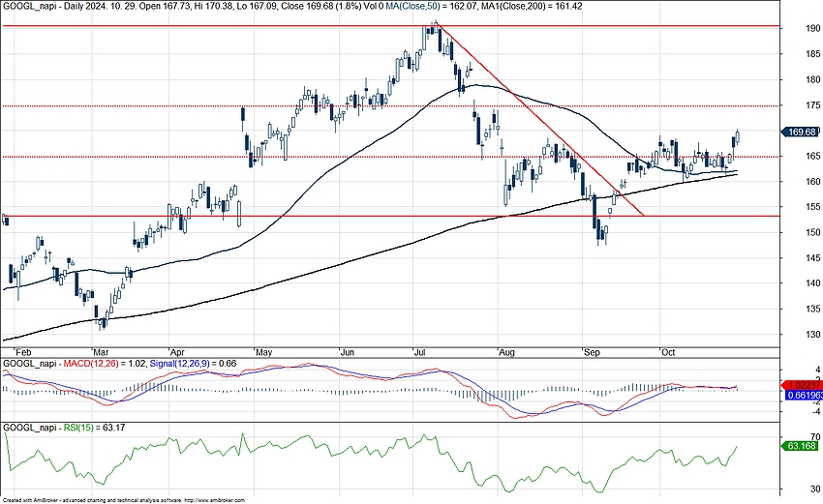Screen dimensions: 823x504
Task: Click the RSI value label 63.168
Action: (801, 446)
